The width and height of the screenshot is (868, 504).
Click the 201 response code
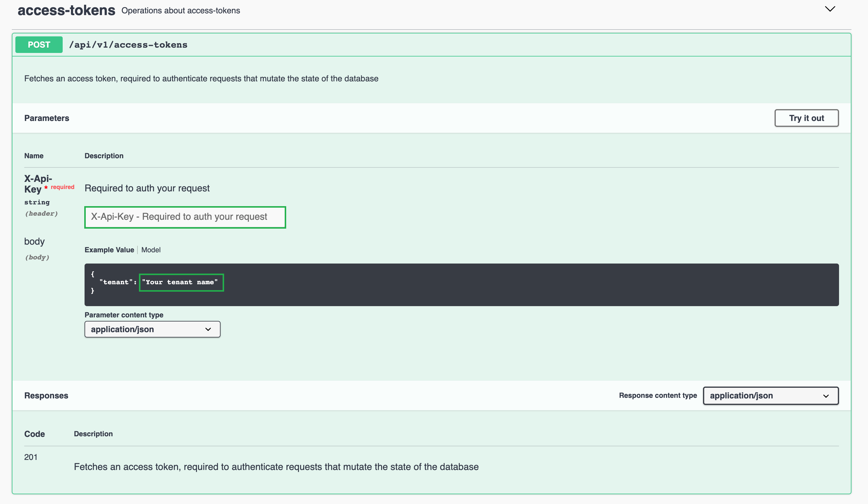click(31, 457)
